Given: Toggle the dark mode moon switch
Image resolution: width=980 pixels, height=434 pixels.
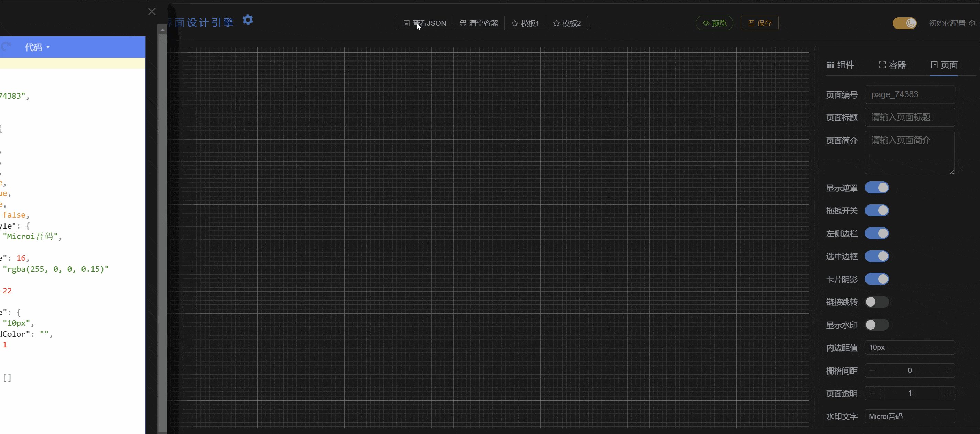Looking at the screenshot, I should [x=904, y=23].
